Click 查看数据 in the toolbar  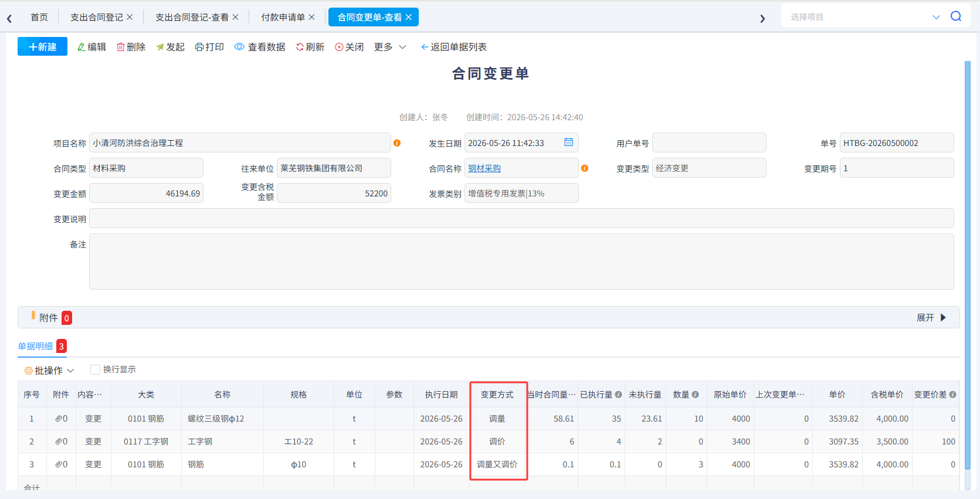click(x=260, y=47)
